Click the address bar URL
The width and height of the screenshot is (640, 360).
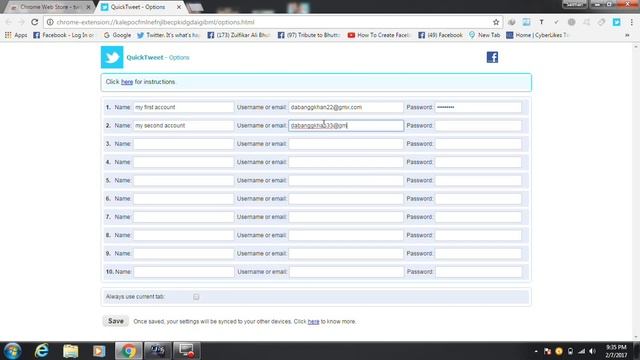[x=155, y=22]
